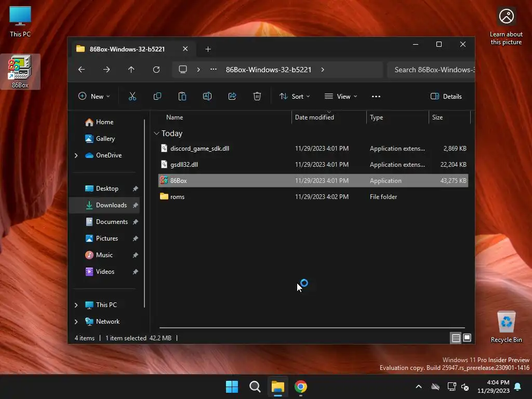Viewport: 532px width, 399px height.
Task: Click Learn about this picture icon
Action: pyautogui.click(x=506, y=26)
